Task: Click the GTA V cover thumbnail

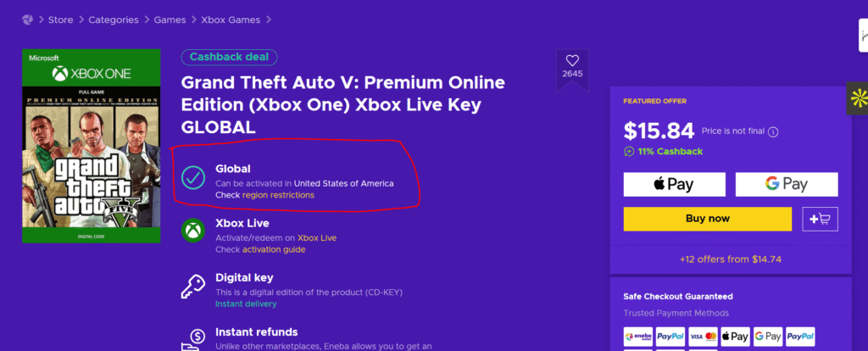Action: [91, 146]
